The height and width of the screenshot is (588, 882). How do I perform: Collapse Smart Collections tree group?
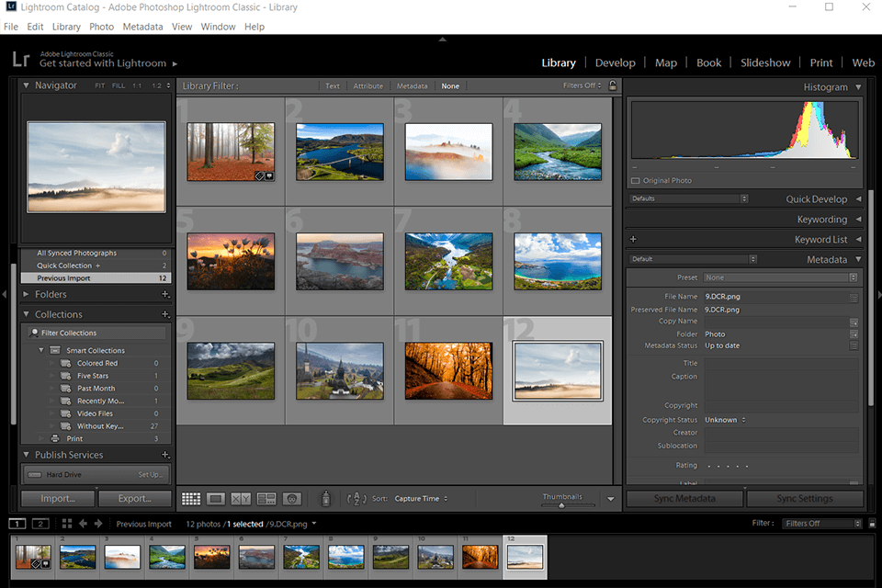pos(41,350)
